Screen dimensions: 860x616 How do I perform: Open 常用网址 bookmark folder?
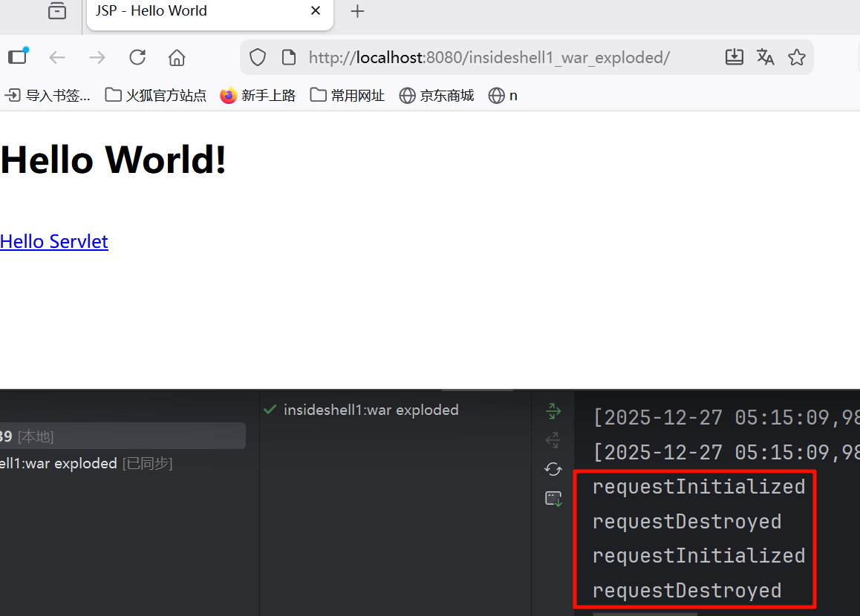point(347,95)
